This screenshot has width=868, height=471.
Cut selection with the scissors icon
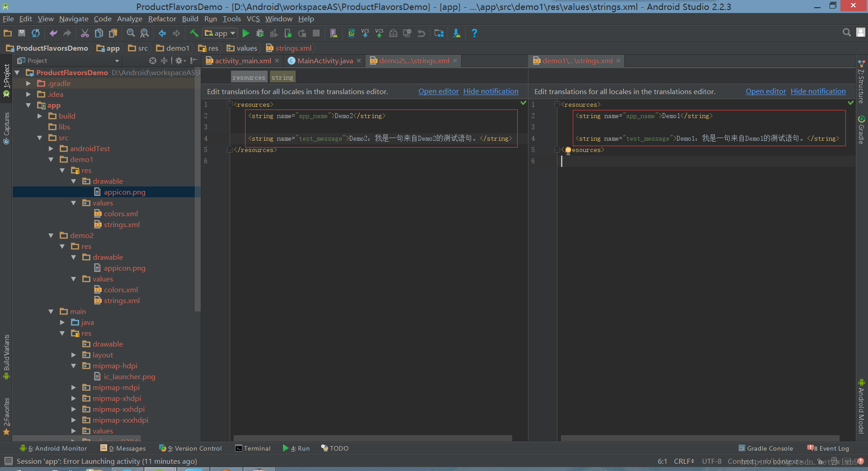pyautogui.click(x=85, y=33)
